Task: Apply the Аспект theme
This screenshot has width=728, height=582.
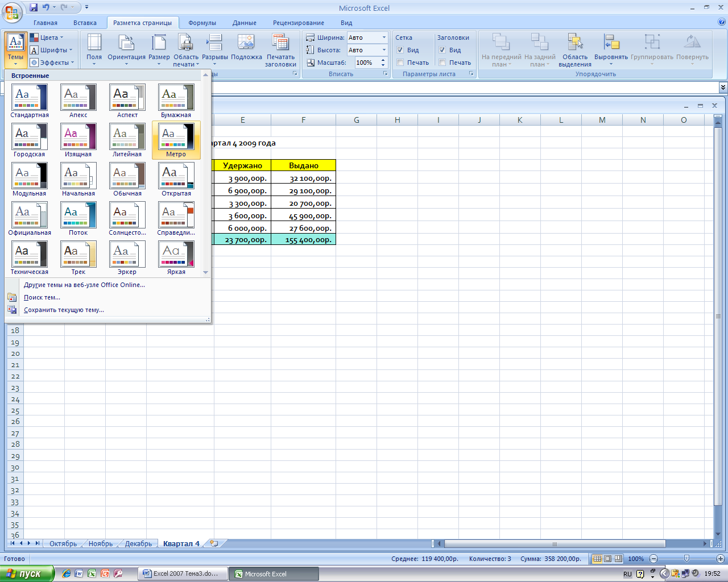Action: point(127,101)
